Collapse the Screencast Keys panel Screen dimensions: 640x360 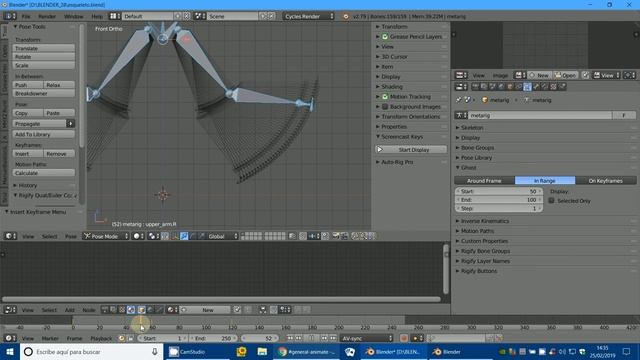pyautogui.click(x=402, y=137)
